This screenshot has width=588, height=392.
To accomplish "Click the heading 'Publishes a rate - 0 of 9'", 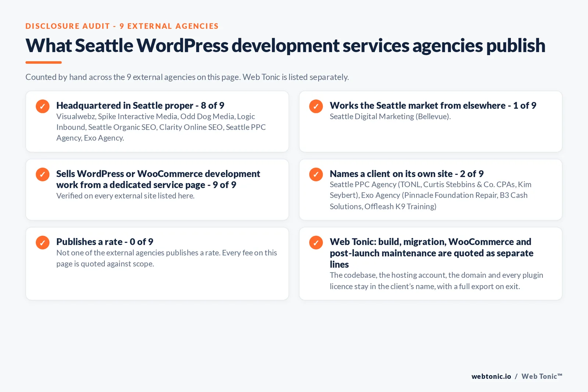I will pyautogui.click(x=105, y=242).
